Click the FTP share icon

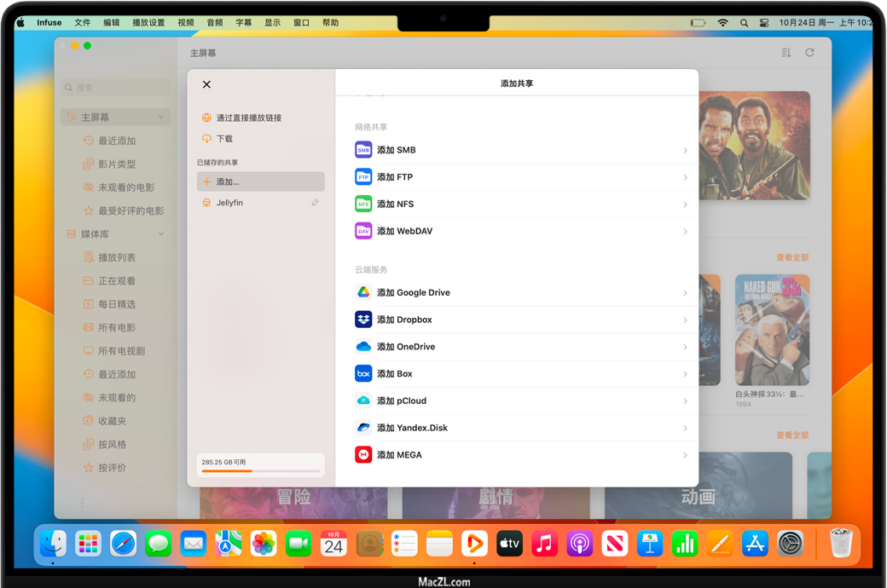pos(363,177)
